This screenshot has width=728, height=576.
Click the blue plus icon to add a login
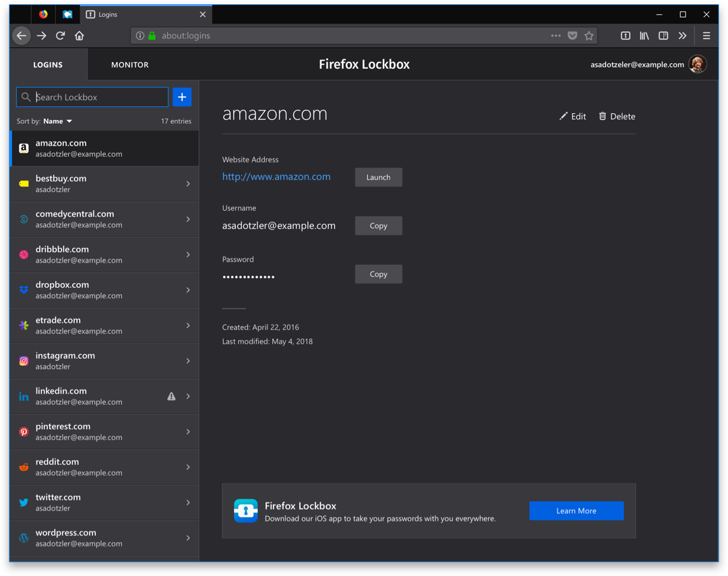pos(182,96)
